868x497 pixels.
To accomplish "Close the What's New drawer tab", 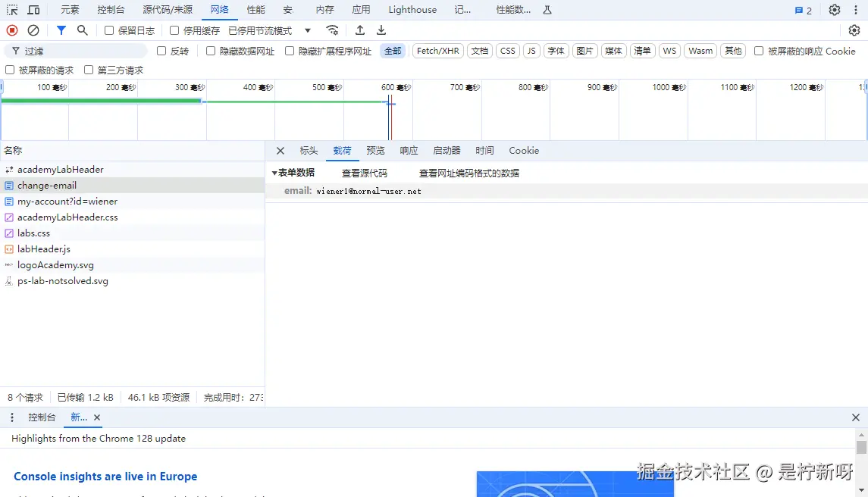I will [x=97, y=417].
